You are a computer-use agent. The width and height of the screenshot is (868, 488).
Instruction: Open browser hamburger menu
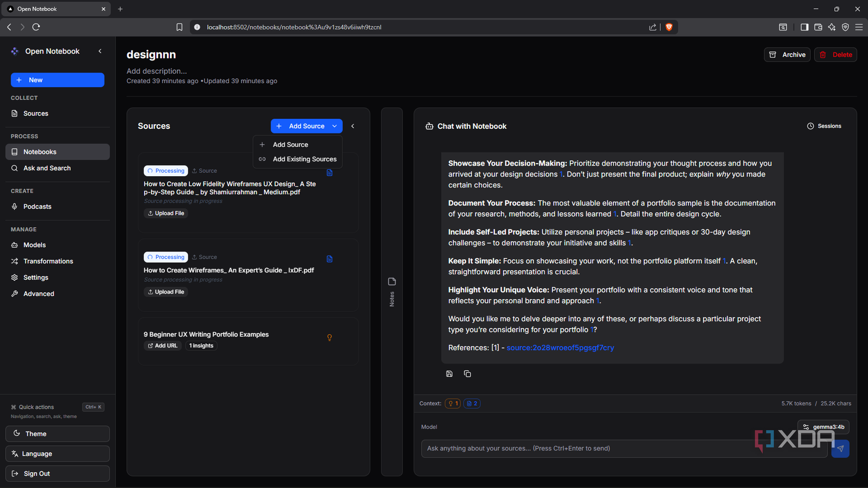tap(859, 27)
